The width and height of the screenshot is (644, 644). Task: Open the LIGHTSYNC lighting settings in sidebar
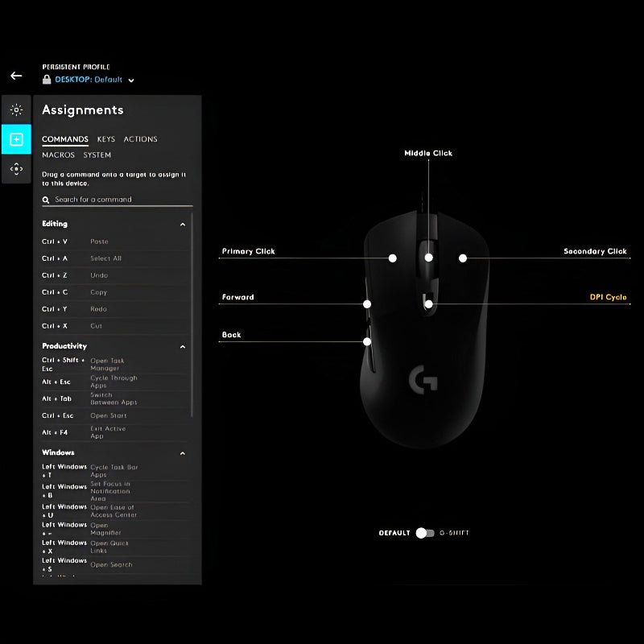point(16,109)
